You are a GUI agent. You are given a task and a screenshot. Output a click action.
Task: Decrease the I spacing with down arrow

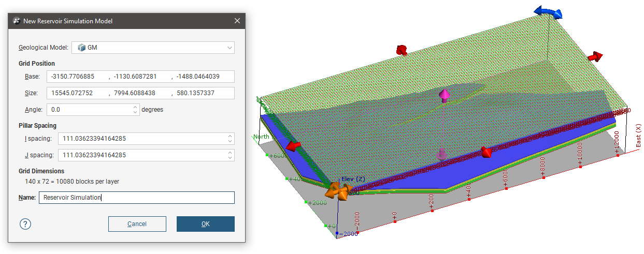click(230, 141)
